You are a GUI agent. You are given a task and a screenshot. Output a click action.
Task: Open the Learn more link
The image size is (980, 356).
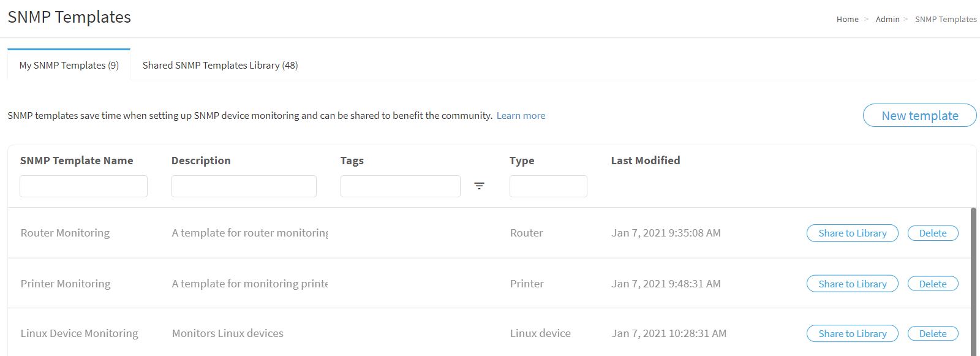(x=521, y=115)
